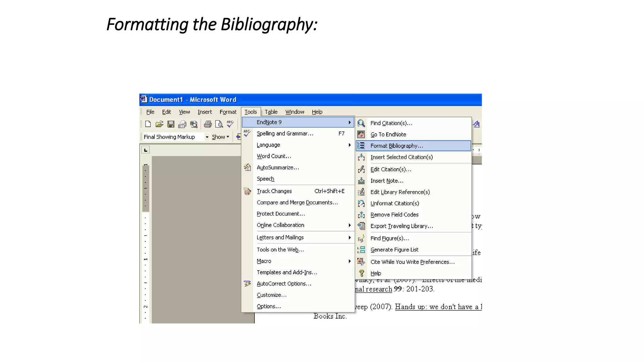Select Templates and Add-Ins...
Image resolution: width=644 pixels, height=362 pixels.
298,272
